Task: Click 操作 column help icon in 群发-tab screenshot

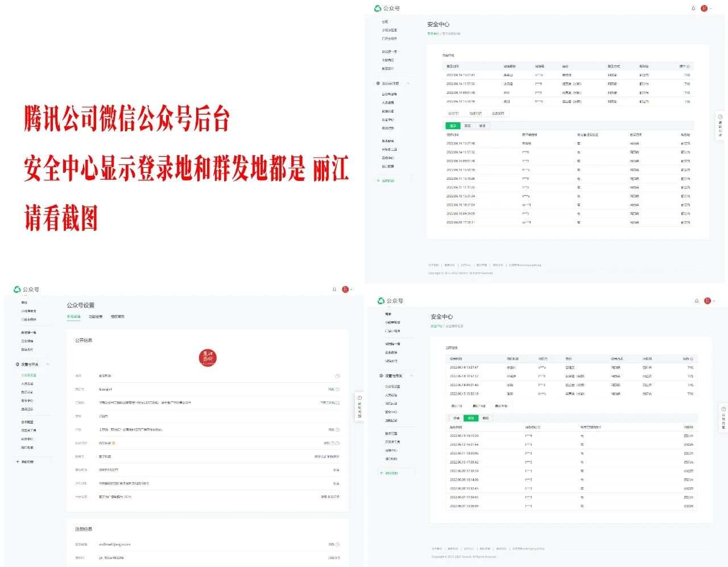Action: pyautogui.click(x=692, y=359)
